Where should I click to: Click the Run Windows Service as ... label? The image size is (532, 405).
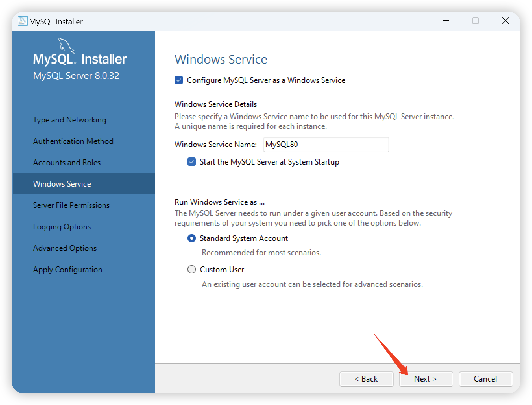coord(220,202)
